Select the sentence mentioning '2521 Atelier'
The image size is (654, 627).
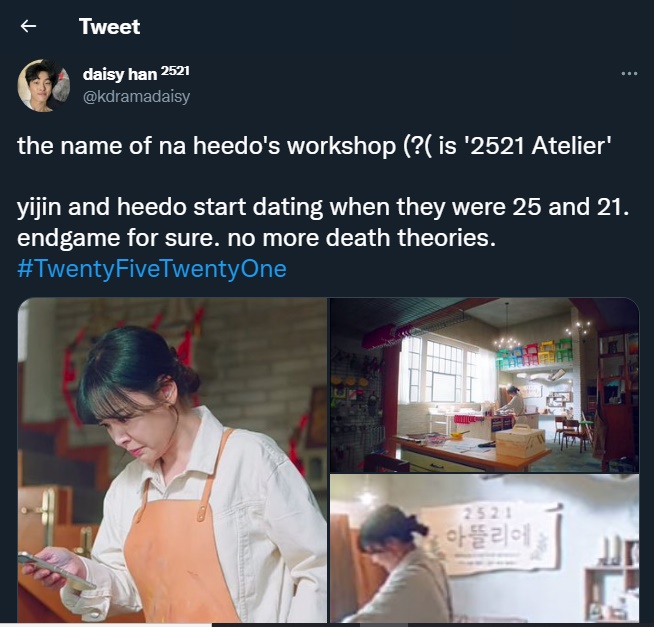pos(314,146)
